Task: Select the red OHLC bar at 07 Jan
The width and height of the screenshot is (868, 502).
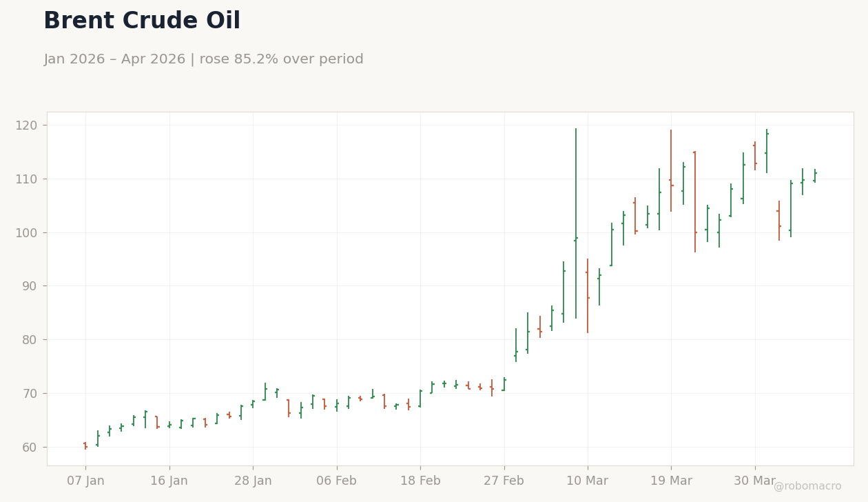Action: pos(85,445)
